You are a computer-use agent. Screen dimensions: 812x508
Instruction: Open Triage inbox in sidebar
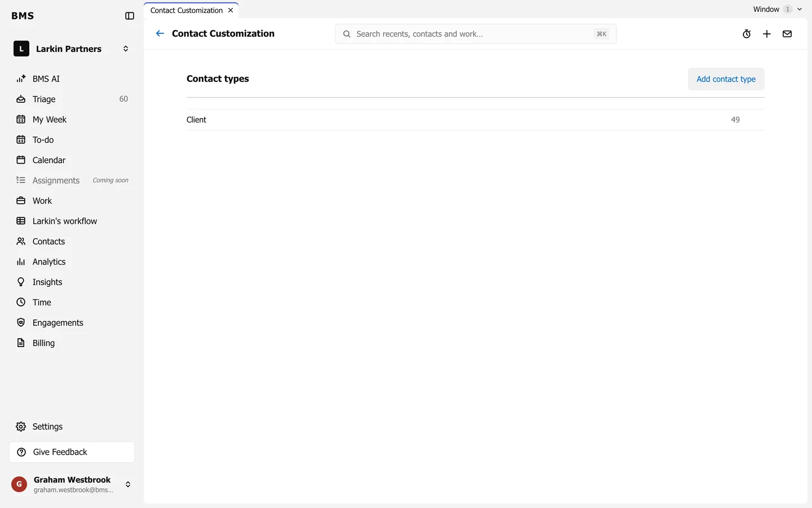[72, 99]
